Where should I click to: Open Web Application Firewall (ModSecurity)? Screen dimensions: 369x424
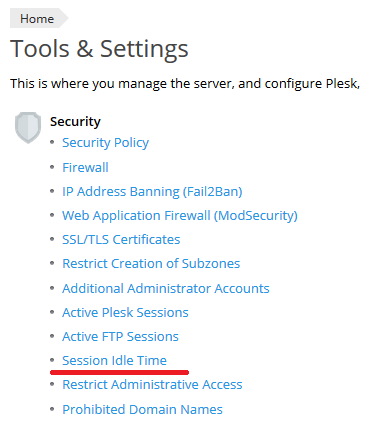point(180,216)
